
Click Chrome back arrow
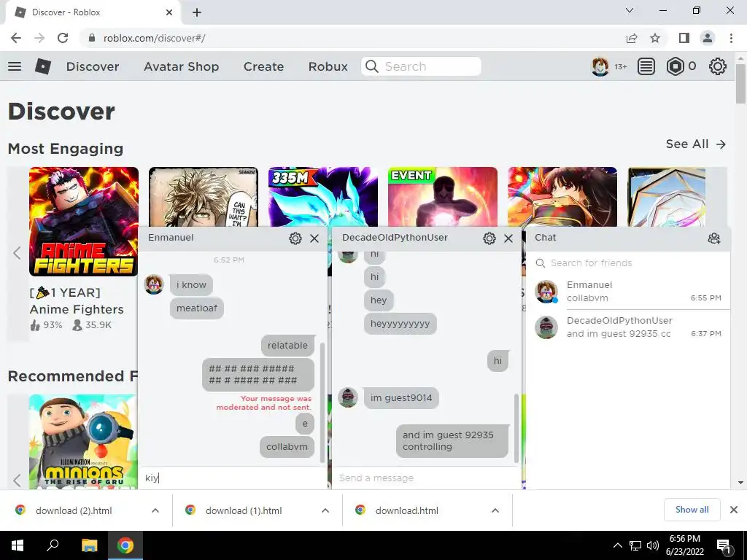[16, 38]
